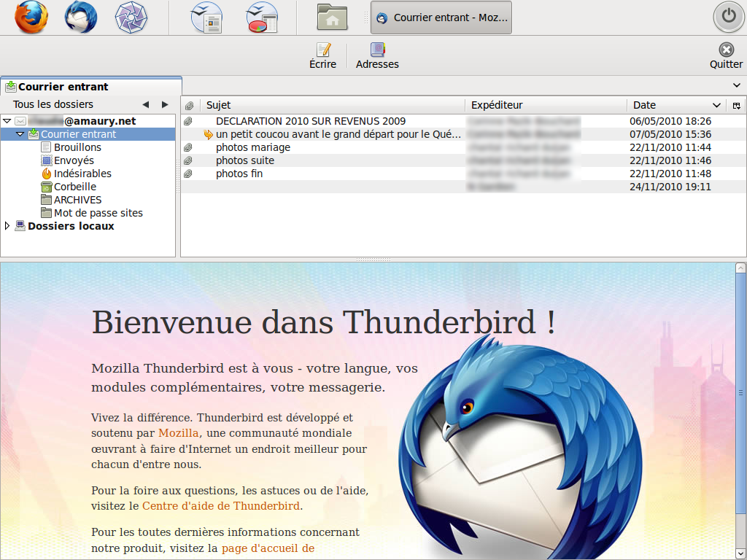Collapse the amaury.net account tree
The height and width of the screenshot is (560, 747).
[x=7, y=121]
